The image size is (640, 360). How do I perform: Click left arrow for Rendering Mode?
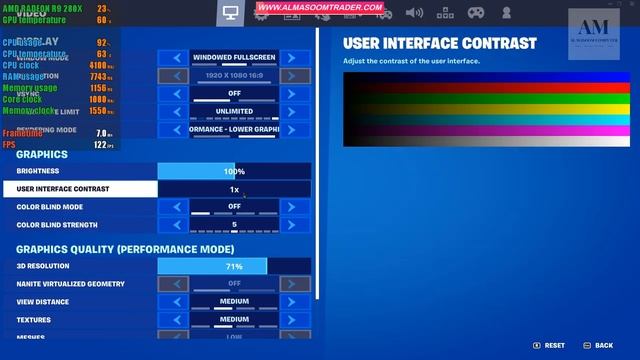coord(173,130)
